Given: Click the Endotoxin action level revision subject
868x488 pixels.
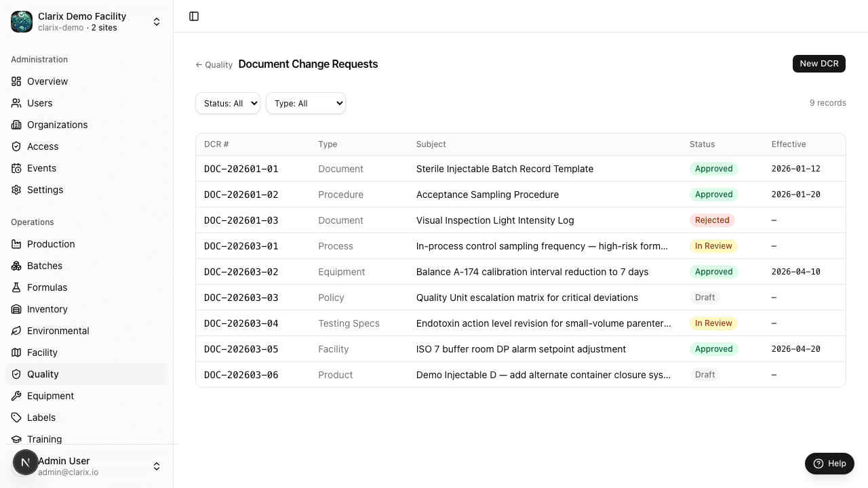Looking at the screenshot, I should point(544,323).
